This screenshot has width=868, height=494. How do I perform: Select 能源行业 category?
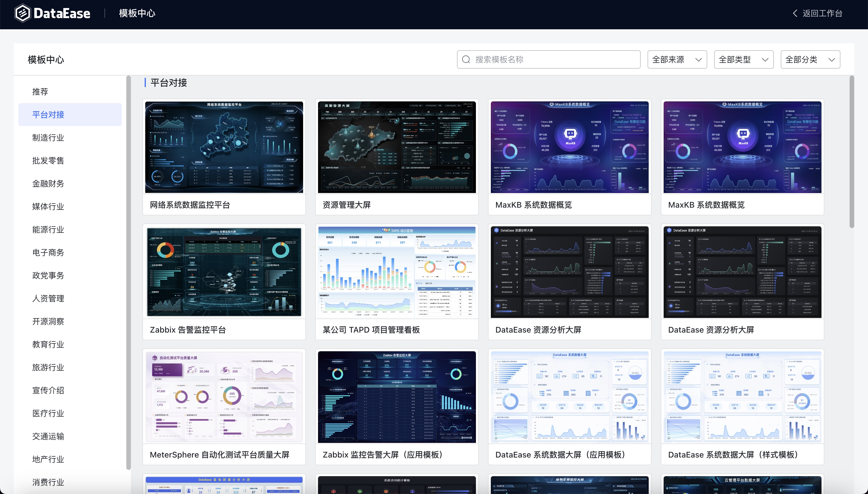pos(70,230)
